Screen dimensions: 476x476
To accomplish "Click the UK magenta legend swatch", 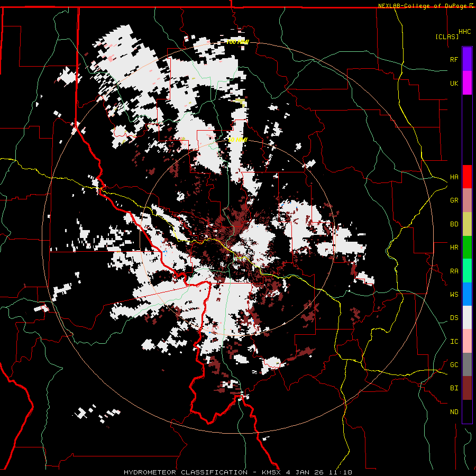I will pyautogui.click(x=467, y=83).
